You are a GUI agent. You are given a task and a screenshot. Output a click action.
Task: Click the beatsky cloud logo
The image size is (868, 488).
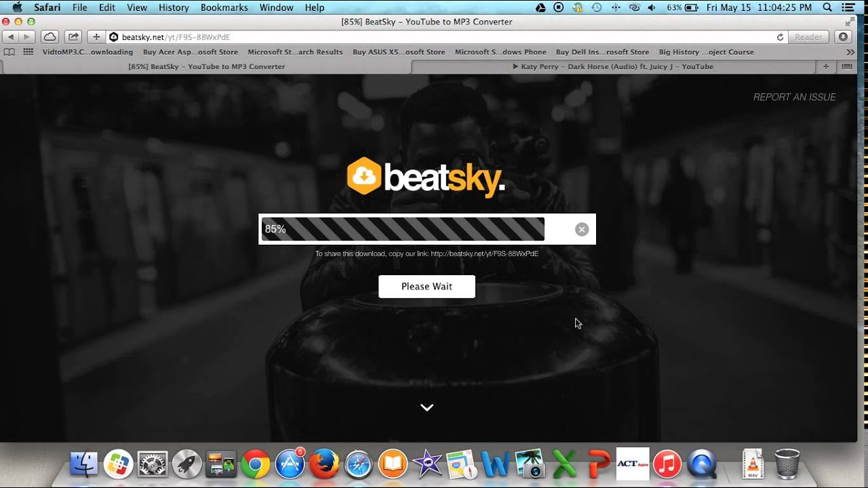(363, 176)
